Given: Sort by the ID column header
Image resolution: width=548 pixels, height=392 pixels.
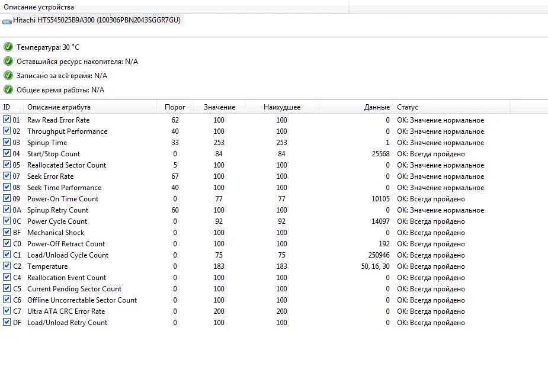Looking at the screenshot, I should point(11,107).
